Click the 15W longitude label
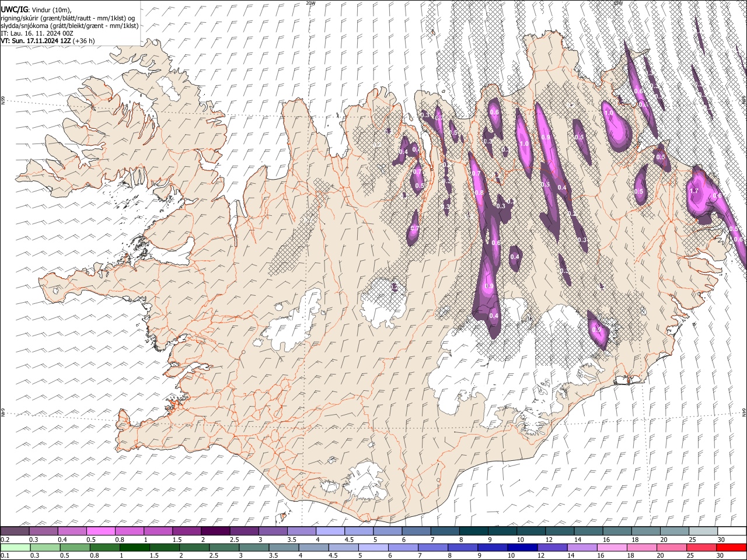The height and width of the screenshot is (560, 747). coord(618,3)
